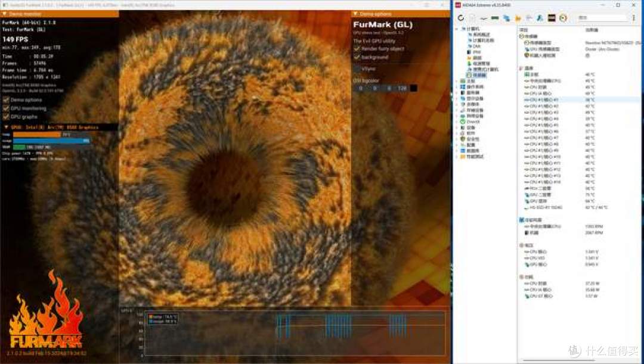Select the 机箱 fan RPM row
Screen dimensions: 644x364
click(x=579, y=233)
